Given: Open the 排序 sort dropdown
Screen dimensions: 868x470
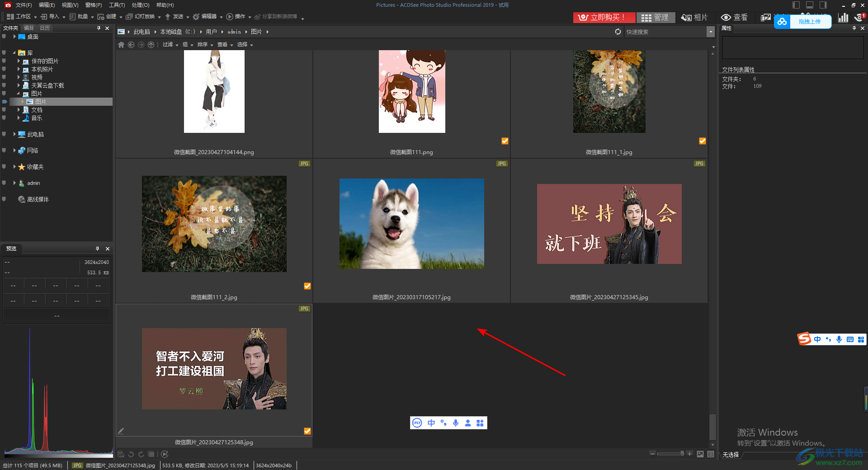Looking at the screenshot, I should (205, 45).
